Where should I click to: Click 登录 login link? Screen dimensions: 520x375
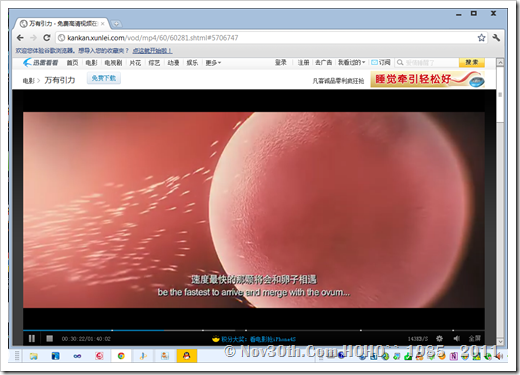[281, 62]
